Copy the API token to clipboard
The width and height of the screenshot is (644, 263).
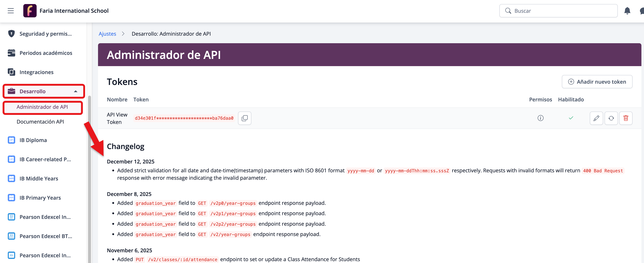tap(245, 118)
